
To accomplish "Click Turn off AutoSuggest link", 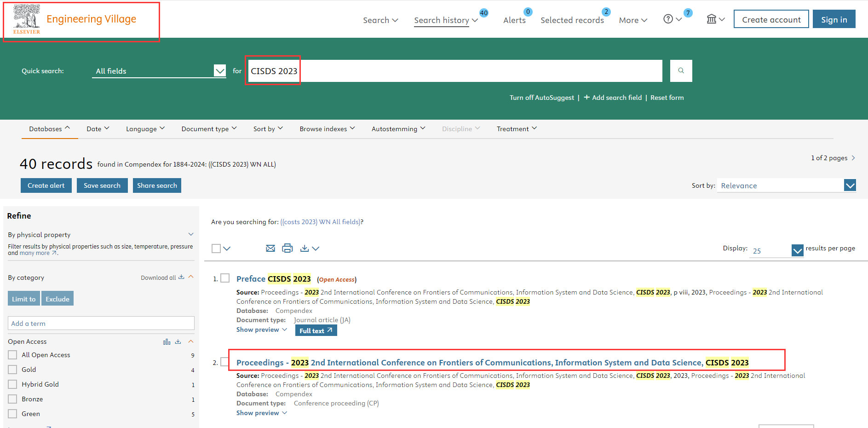I will pos(542,98).
